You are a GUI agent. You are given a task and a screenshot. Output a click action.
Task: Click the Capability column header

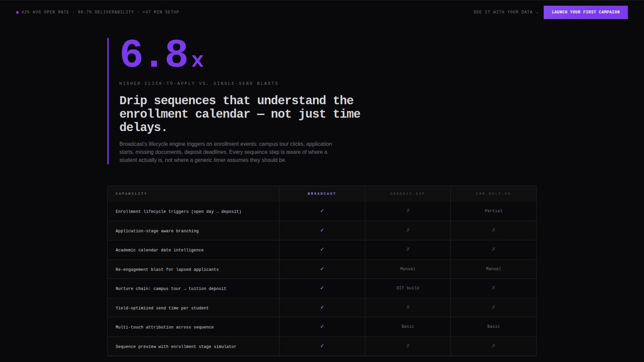(131, 194)
